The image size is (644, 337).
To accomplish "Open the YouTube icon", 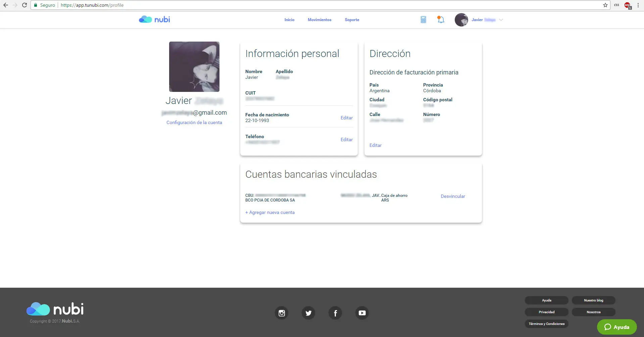I will (362, 313).
